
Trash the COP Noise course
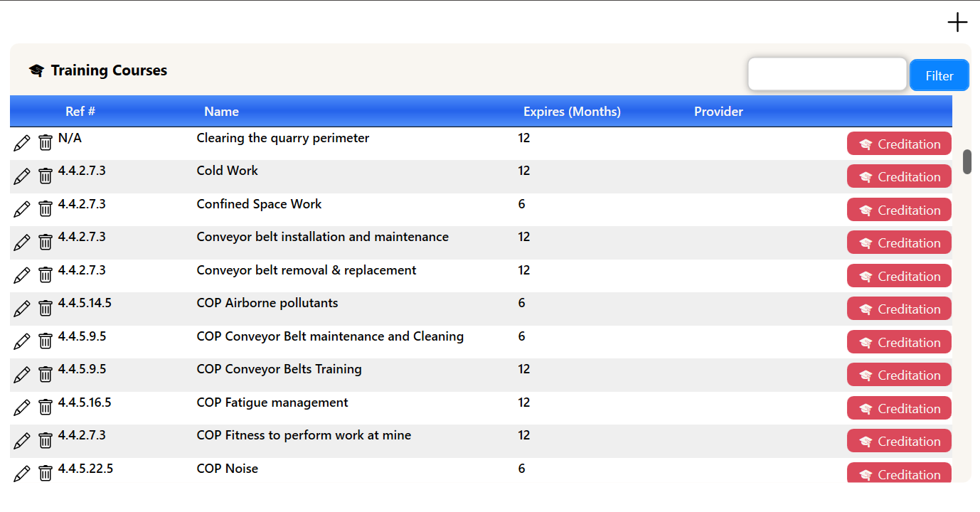[x=46, y=474]
